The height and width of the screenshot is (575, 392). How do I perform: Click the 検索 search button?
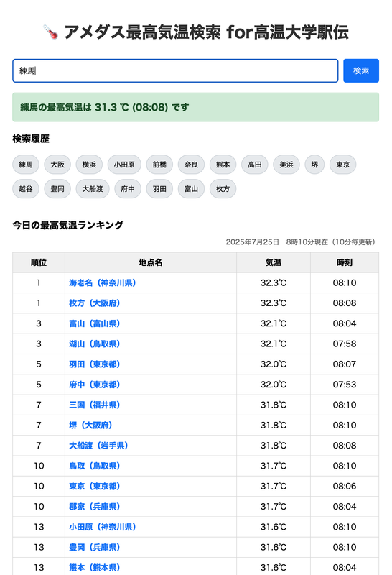361,70
